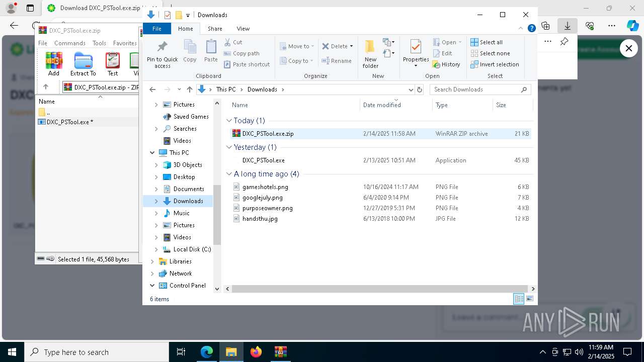Screen dimensions: 644x362
Task: Click WinRAR Extract To icon
Action: click(x=83, y=64)
